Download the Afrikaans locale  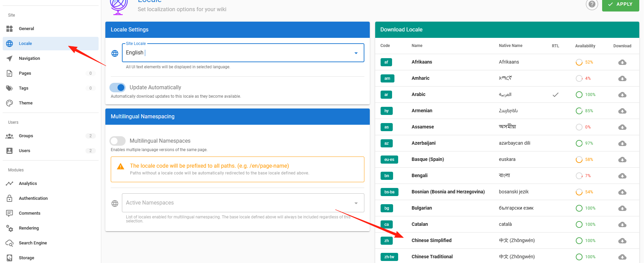point(622,62)
